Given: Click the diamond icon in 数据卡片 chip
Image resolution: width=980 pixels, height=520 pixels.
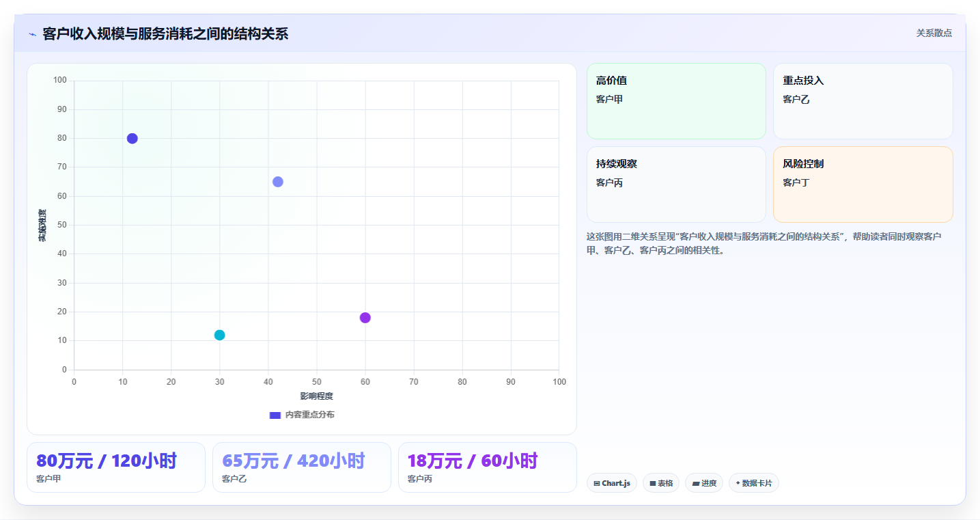Looking at the screenshot, I should (x=738, y=483).
